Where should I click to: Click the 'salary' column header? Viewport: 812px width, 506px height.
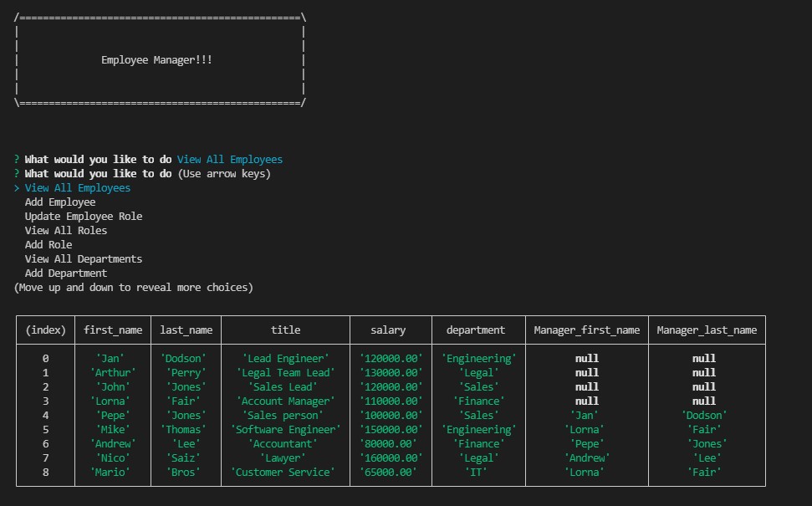coord(388,330)
